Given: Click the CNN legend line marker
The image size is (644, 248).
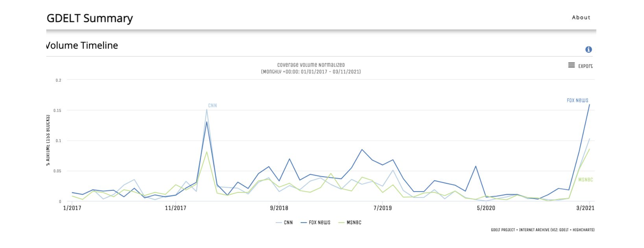Looking at the screenshot, I should [x=279, y=223].
